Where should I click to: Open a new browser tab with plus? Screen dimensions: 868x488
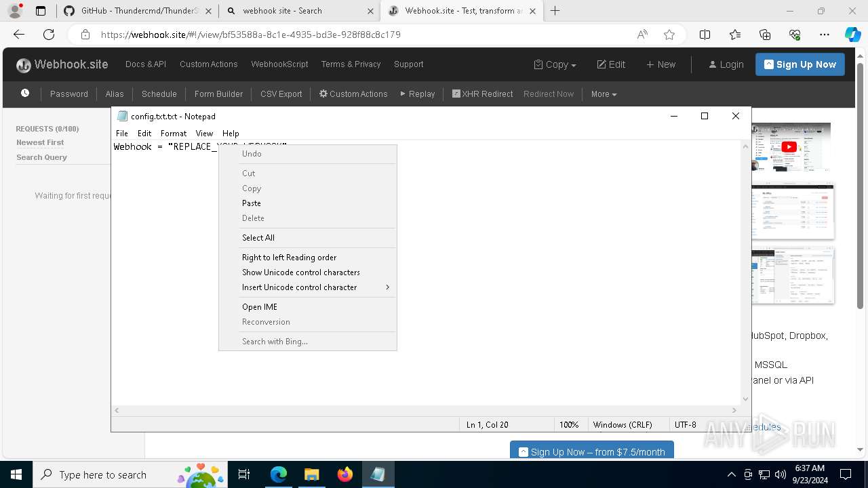(555, 11)
